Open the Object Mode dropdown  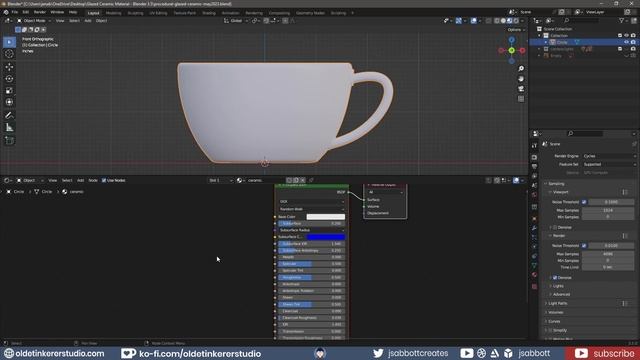[34, 20]
